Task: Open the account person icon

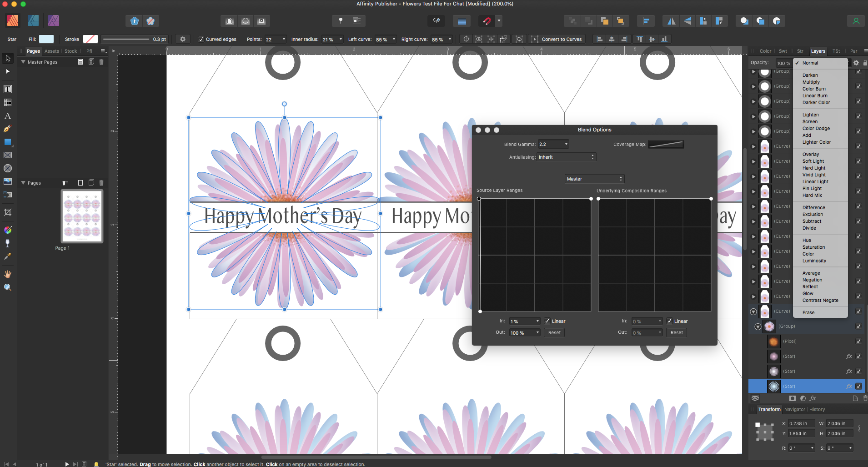Action: click(x=856, y=21)
